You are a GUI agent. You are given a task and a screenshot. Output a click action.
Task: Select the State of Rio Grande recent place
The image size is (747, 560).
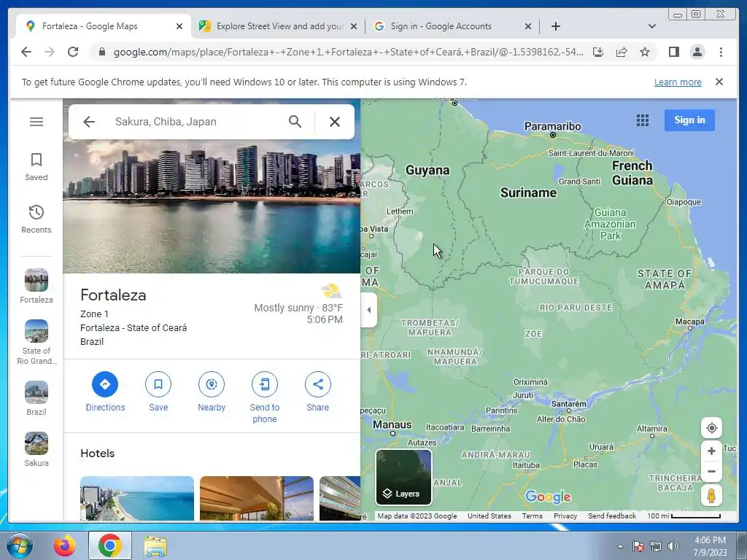click(x=36, y=343)
